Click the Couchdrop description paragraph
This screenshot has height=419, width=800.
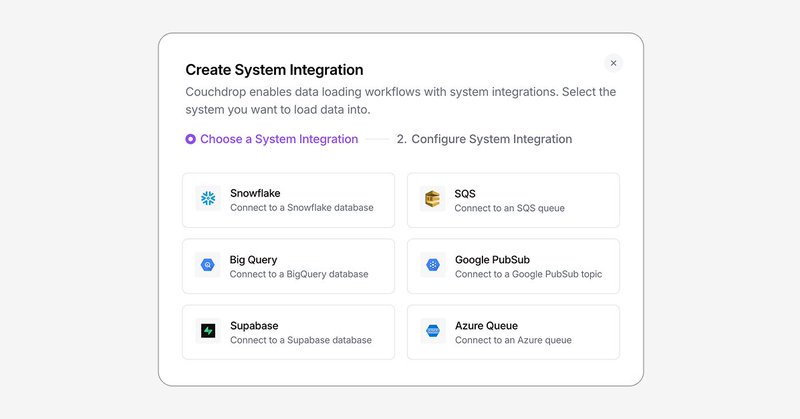click(x=401, y=101)
